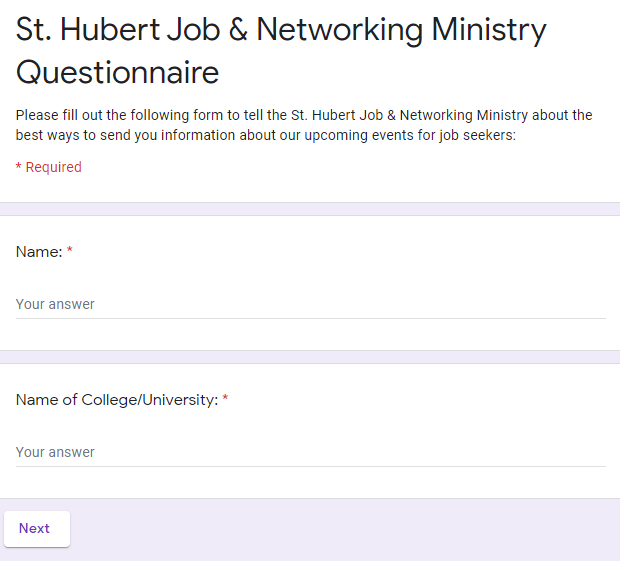Click the lavender divider above the Name question
Viewport: 620px width, 561px height.
click(310, 209)
